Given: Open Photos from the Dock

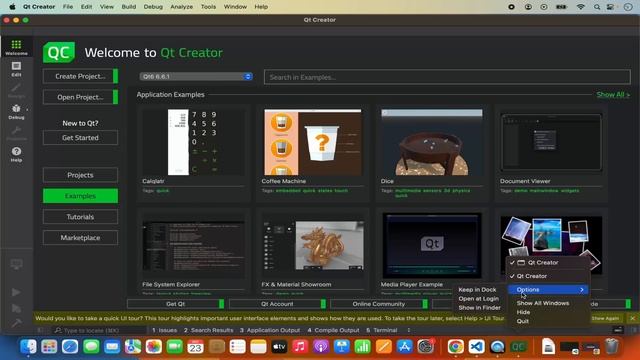Looking at the screenshot, I should click(154, 347).
